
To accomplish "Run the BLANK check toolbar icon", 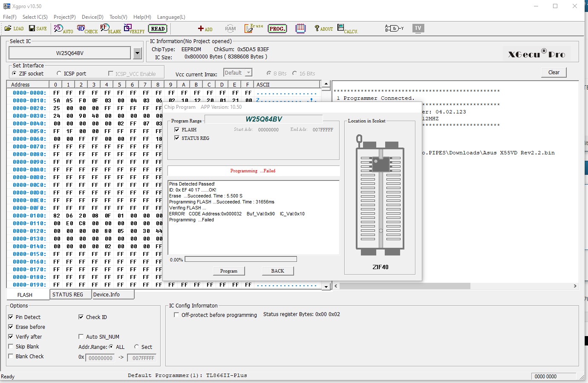I will point(111,29).
